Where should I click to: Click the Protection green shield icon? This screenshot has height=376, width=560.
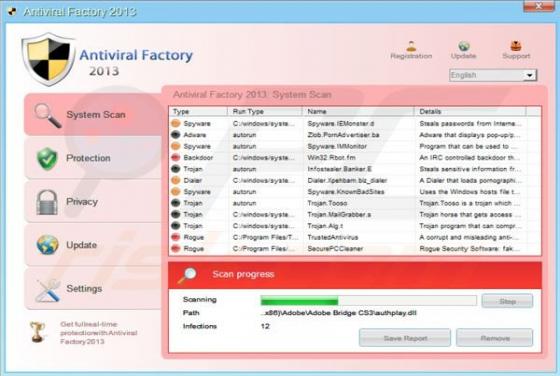coord(47,158)
